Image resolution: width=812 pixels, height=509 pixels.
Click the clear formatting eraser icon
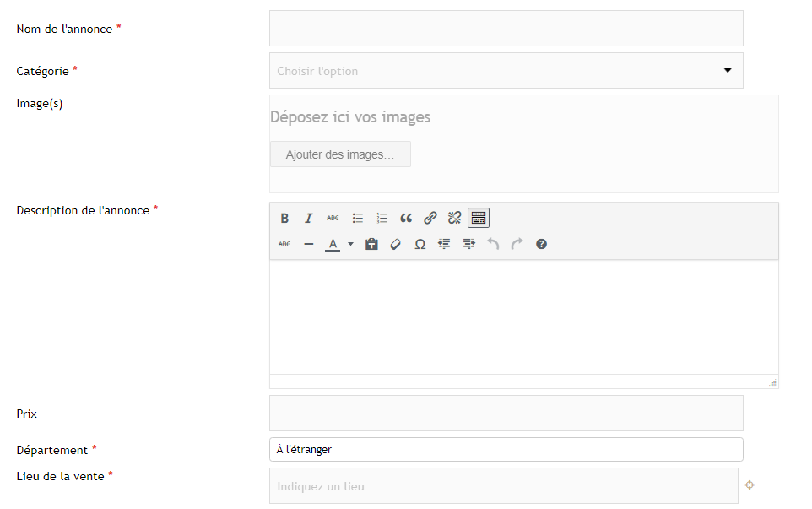(395, 244)
